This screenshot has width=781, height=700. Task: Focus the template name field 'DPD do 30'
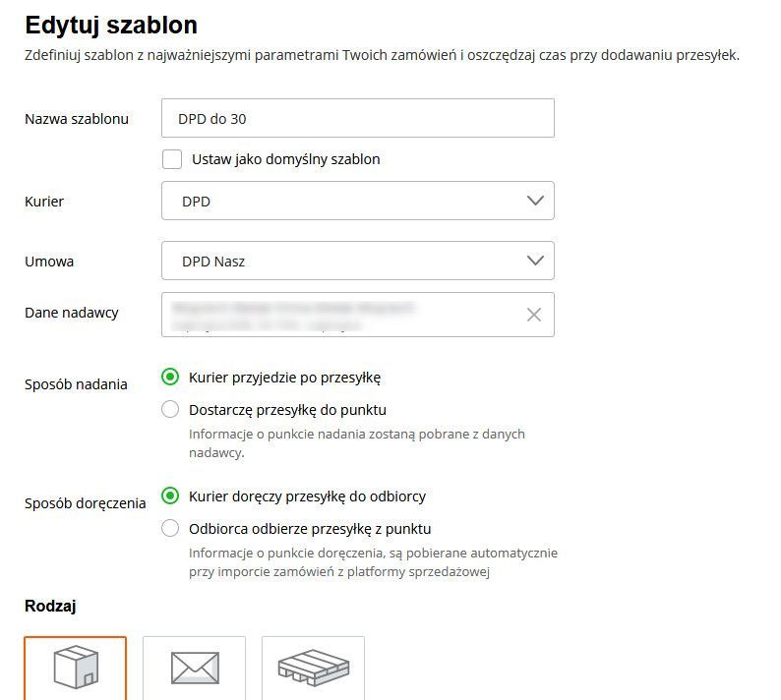[358, 118]
